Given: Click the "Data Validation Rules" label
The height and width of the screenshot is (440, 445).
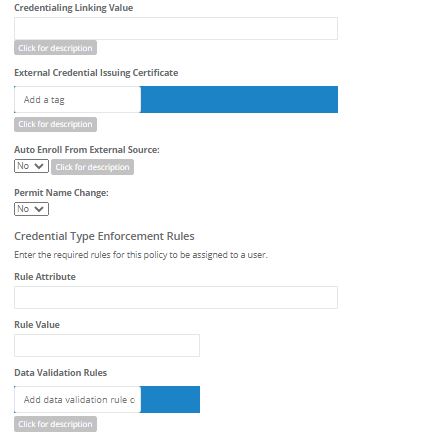Looking at the screenshot, I should (60, 373).
